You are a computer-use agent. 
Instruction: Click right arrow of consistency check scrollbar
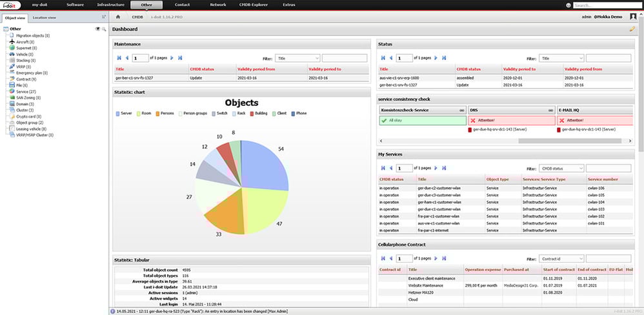click(x=630, y=141)
